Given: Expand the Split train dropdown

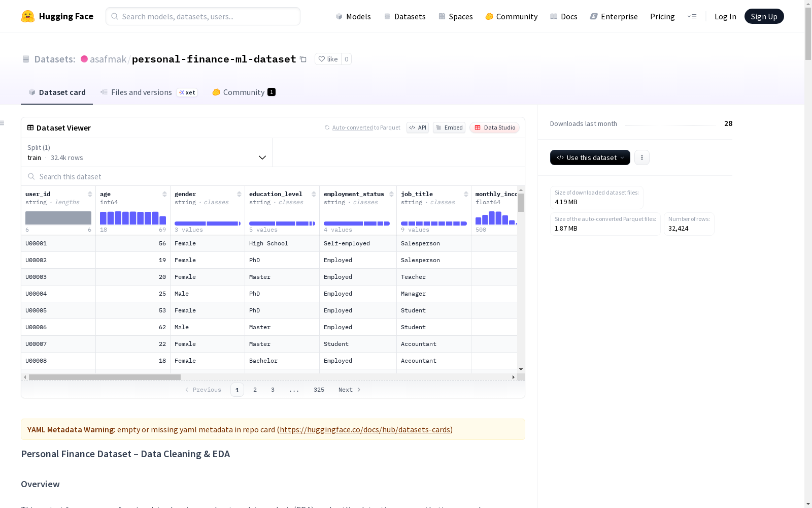Looking at the screenshot, I should (147, 152).
